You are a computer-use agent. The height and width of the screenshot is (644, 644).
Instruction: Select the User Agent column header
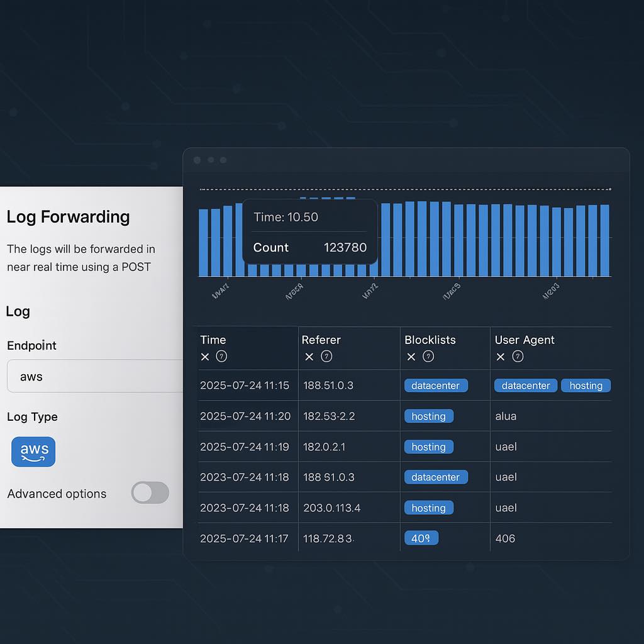point(525,340)
